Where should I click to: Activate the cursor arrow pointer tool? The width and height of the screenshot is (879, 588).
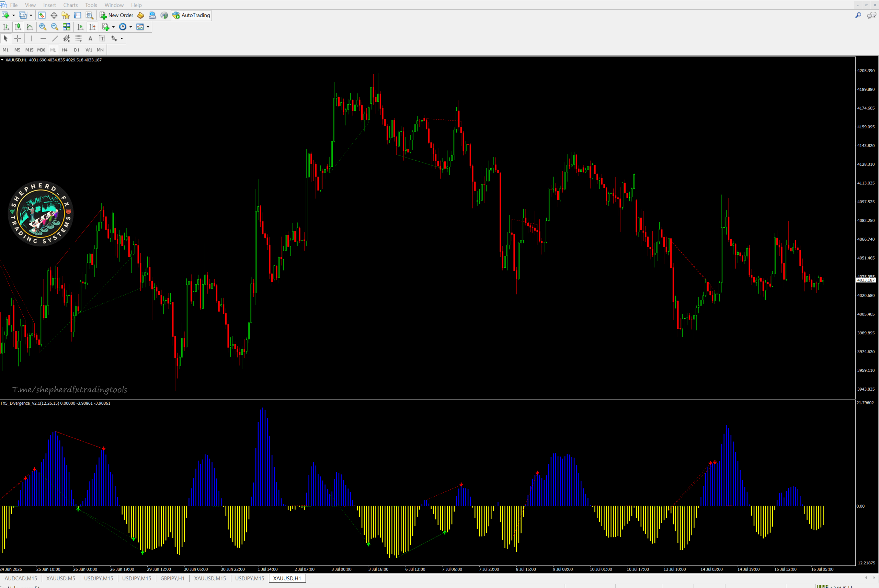point(5,38)
